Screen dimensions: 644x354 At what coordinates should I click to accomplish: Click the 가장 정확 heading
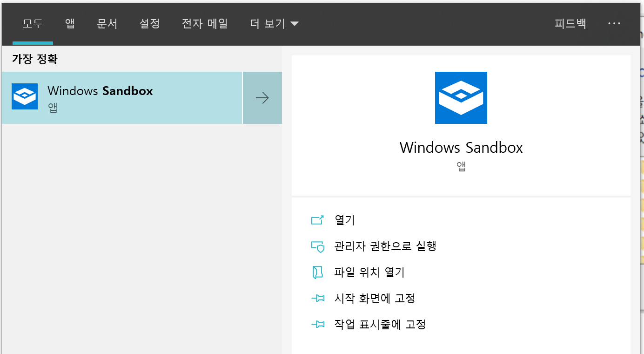(x=35, y=59)
